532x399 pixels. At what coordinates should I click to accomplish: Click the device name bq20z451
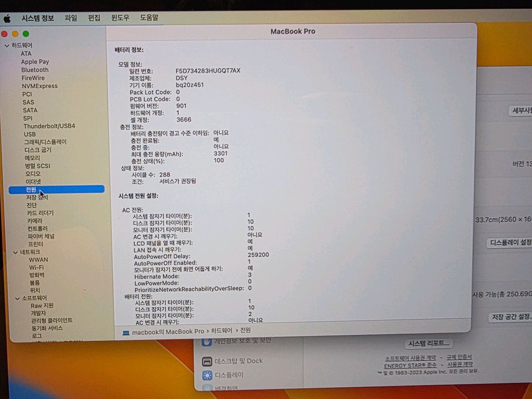[190, 85]
